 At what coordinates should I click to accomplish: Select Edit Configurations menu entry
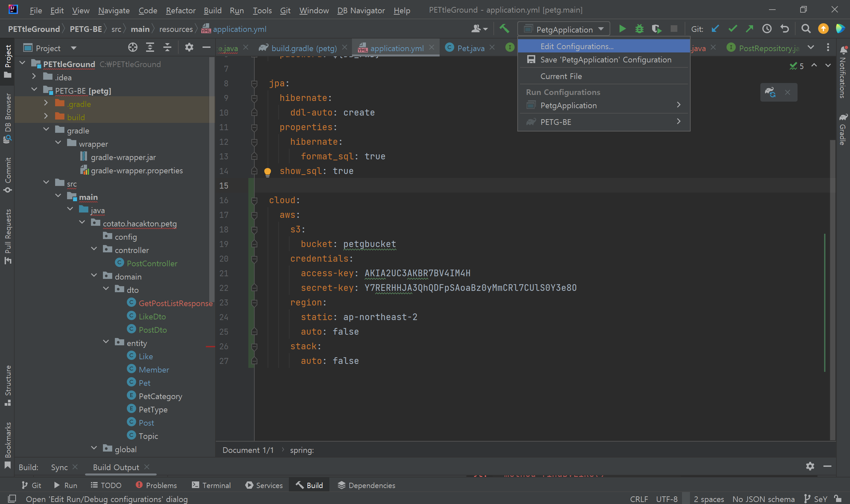(577, 46)
